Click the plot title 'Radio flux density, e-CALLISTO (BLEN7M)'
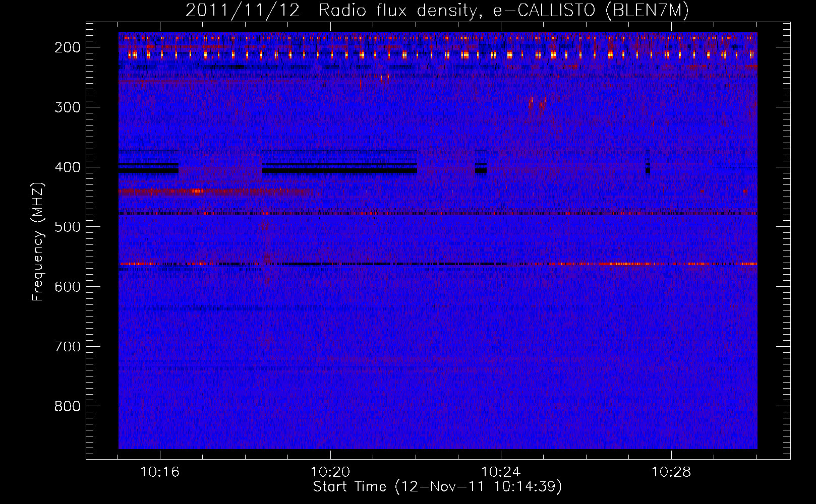The image size is (816, 504). pos(503,11)
